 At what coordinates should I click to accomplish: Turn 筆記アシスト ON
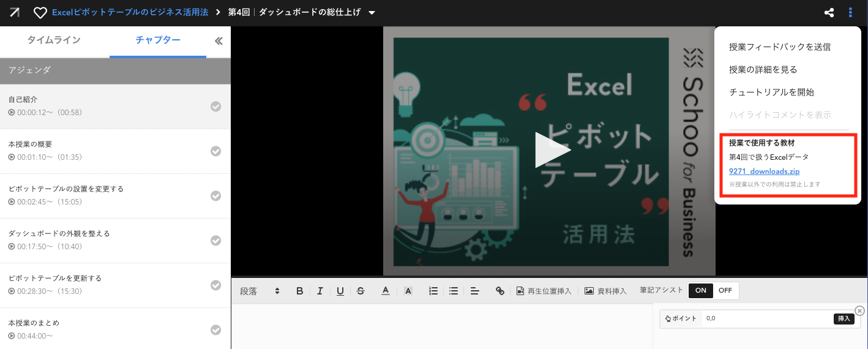tap(701, 291)
